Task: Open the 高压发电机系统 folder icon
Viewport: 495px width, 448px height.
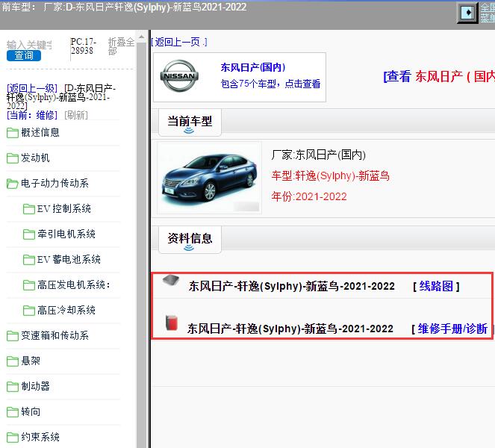Action: click(x=28, y=285)
